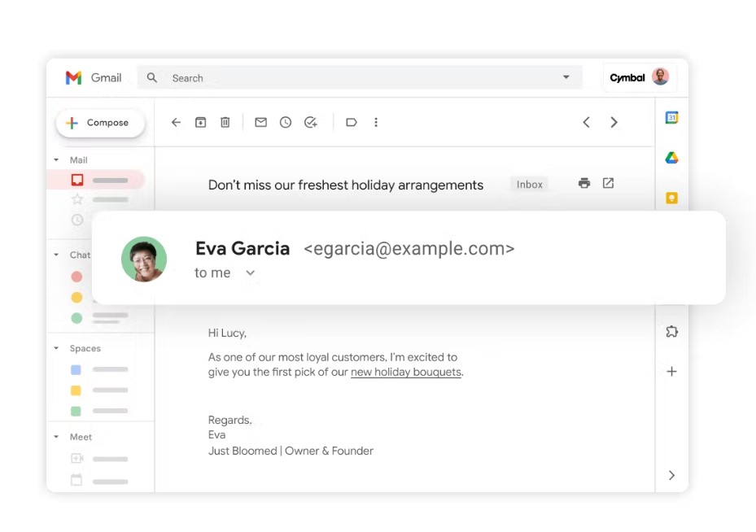Select the Inbox label on the email
Image resolution: width=756 pixels, height=532 pixels.
(528, 184)
